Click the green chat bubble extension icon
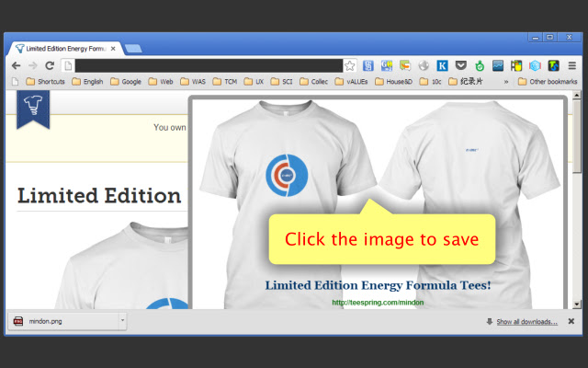 point(405,65)
